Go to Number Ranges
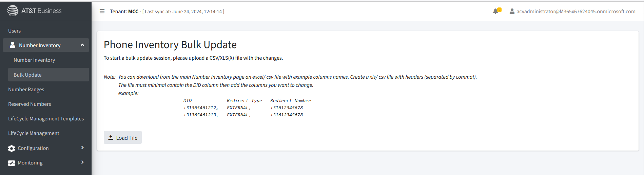The image size is (644, 175). (x=26, y=89)
